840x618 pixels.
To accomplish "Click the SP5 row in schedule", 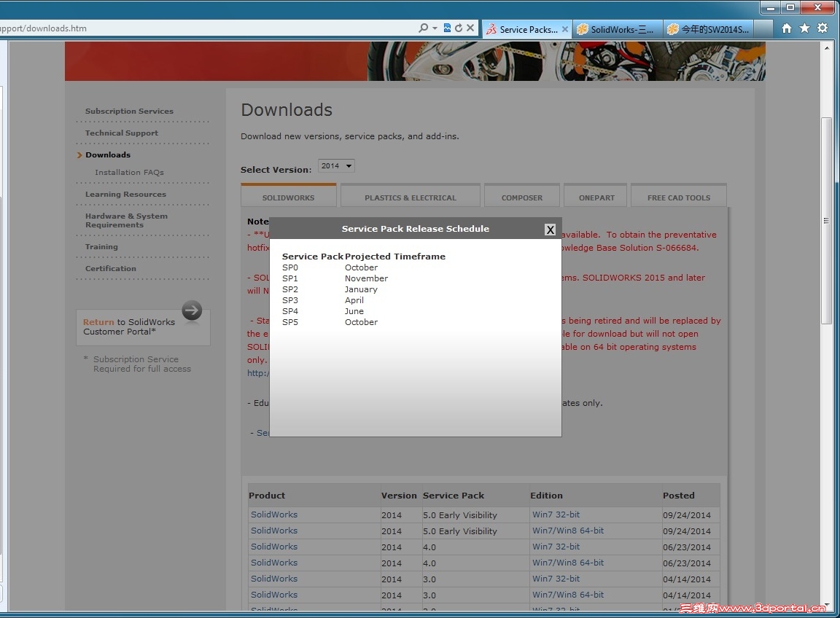I will 330,322.
